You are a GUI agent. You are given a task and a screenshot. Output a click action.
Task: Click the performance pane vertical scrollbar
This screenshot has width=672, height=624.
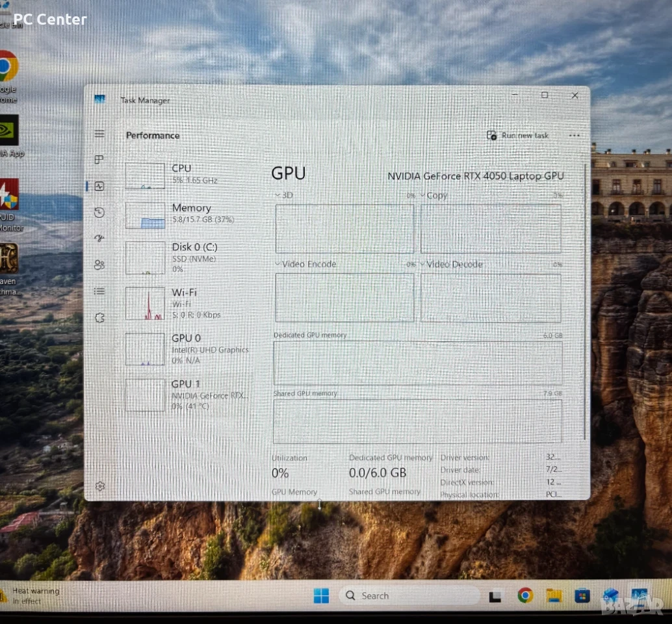click(584, 302)
